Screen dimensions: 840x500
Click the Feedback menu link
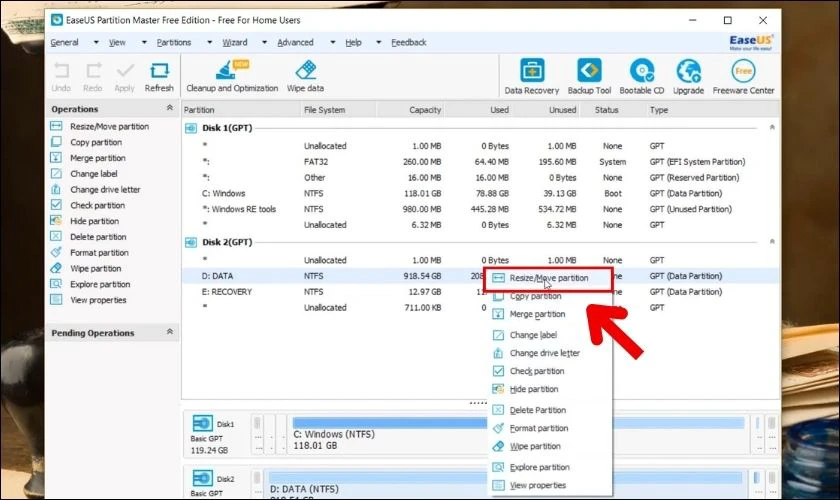[x=409, y=42]
